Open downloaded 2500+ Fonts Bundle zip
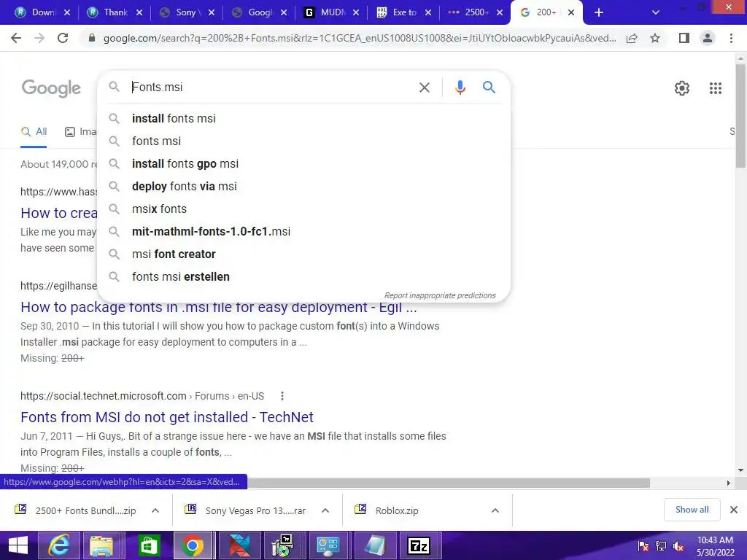This screenshot has height=560, width=747. [86, 511]
